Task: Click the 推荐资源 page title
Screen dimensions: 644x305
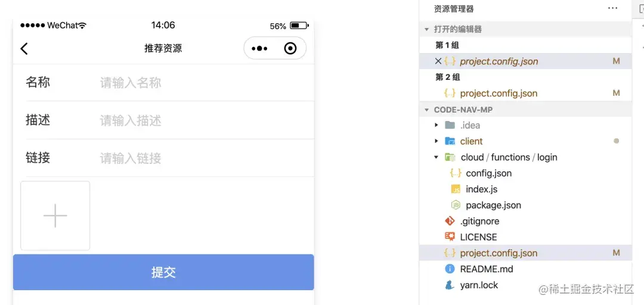Action: pyautogui.click(x=163, y=48)
